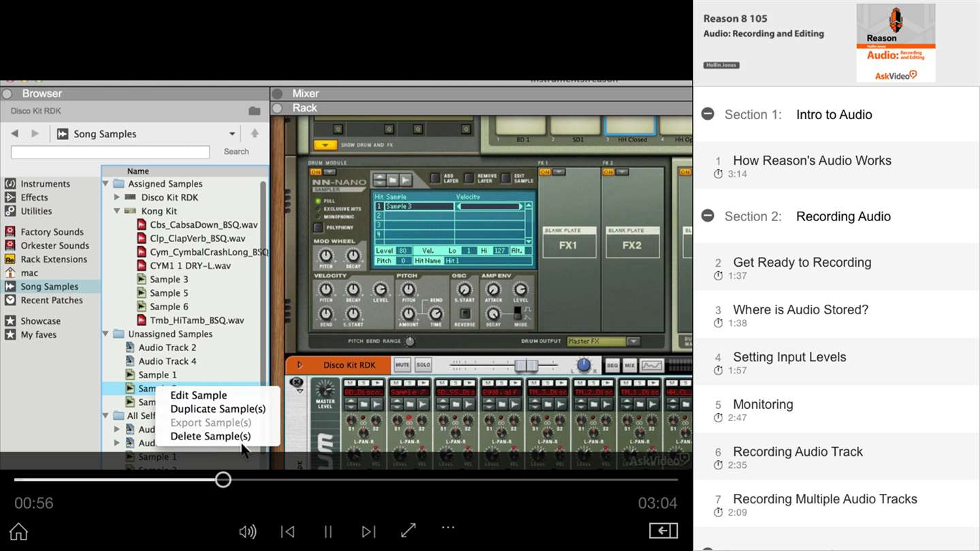Collapse the Kong Kit tree item

coord(117,211)
